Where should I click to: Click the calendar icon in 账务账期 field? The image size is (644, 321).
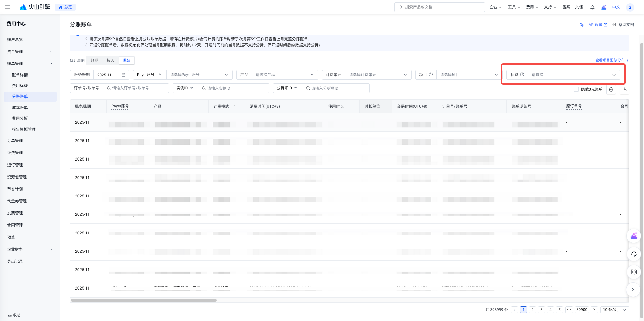click(x=124, y=75)
